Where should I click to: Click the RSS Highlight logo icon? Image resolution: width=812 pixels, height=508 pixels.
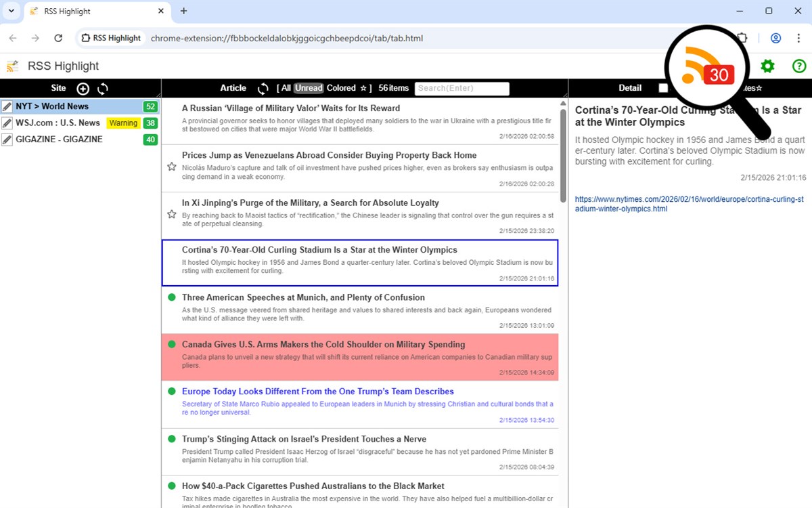click(x=13, y=66)
